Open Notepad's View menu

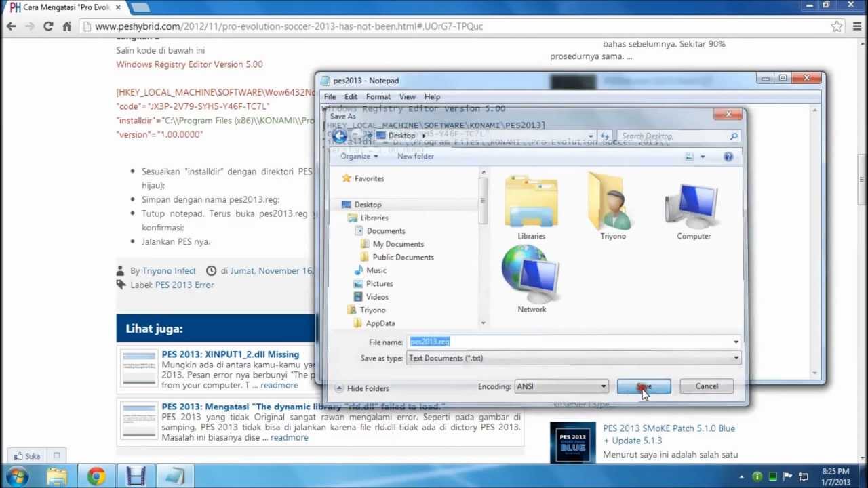[407, 96]
